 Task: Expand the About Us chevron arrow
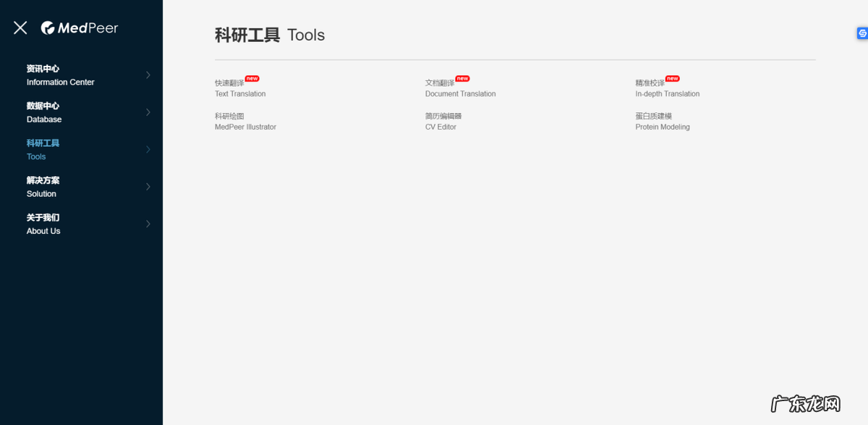point(148,224)
